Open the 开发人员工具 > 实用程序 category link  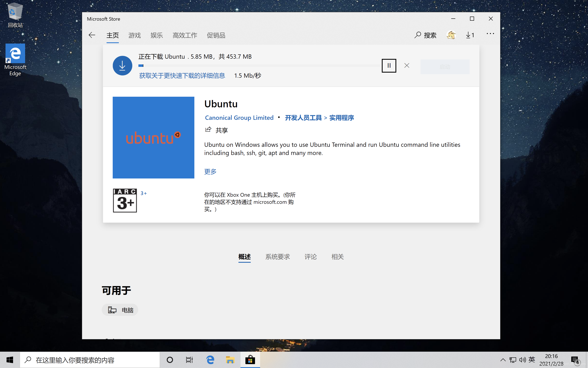[x=319, y=118]
